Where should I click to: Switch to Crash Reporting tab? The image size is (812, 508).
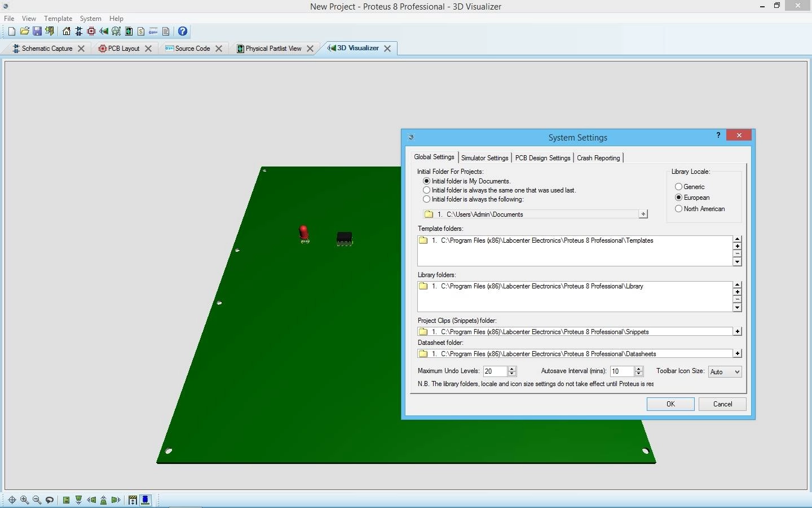(x=598, y=158)
